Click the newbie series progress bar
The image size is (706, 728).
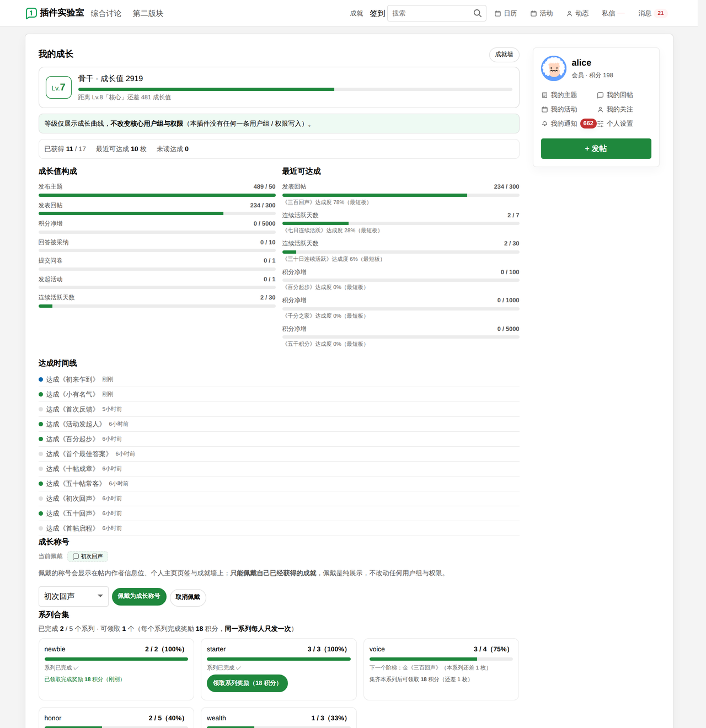(116, 659)
